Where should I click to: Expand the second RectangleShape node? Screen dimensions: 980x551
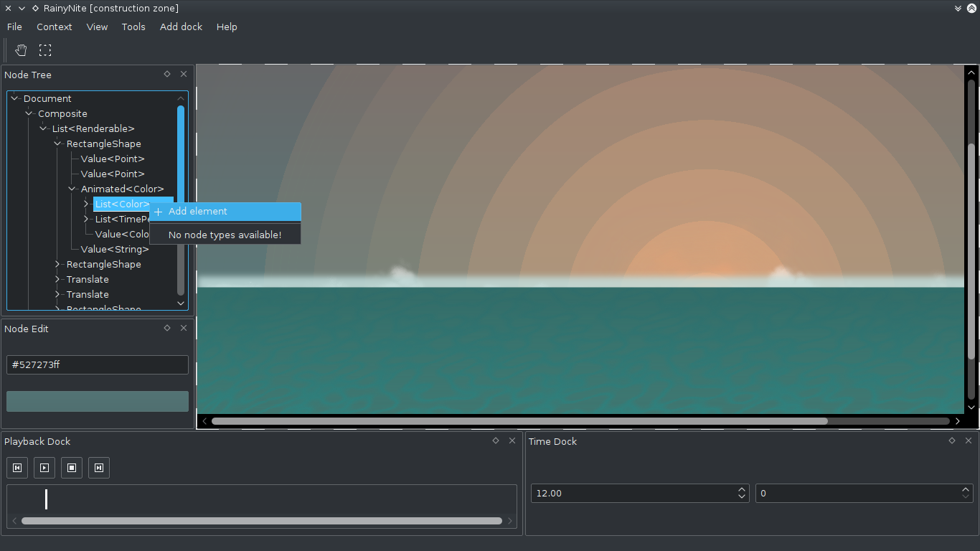(57, 264)
